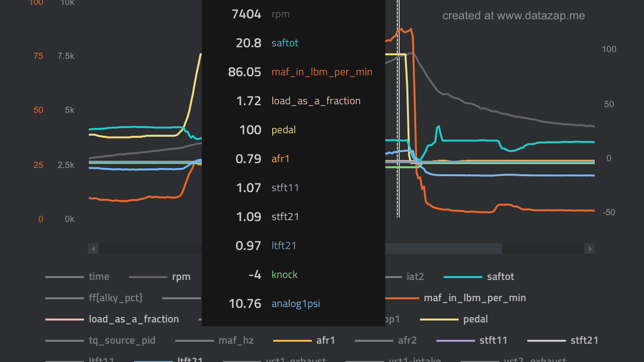
Task: Click the 100 pedal value in the tooltip
Action: [251, 130]
